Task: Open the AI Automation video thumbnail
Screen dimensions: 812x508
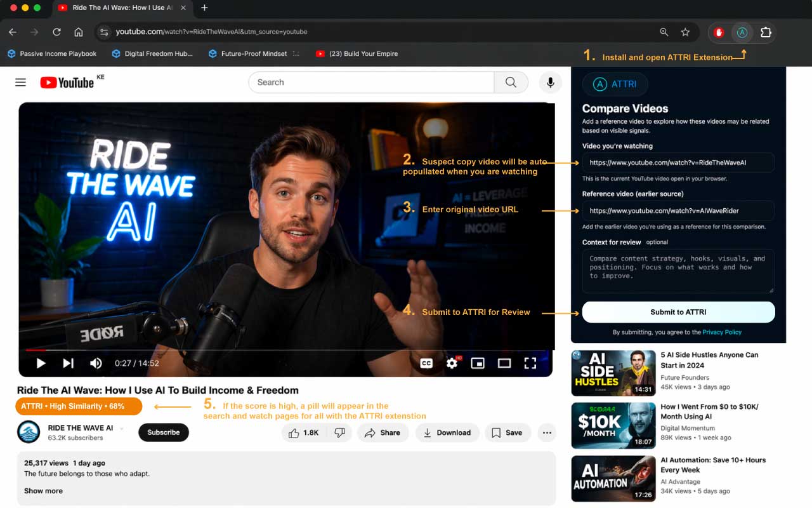Action: (613, 478)
